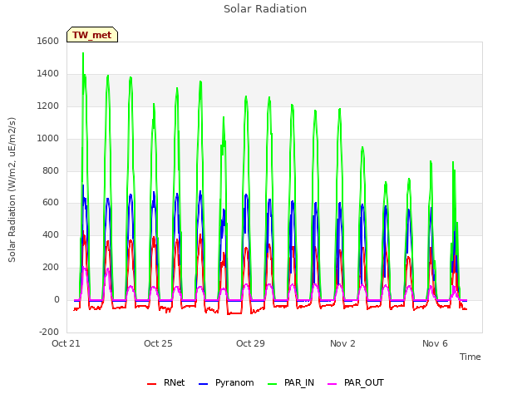The height and width of the screenshot is (399, 532).
Task: Click the RNet red legend swatch
Action: (151, 384)
